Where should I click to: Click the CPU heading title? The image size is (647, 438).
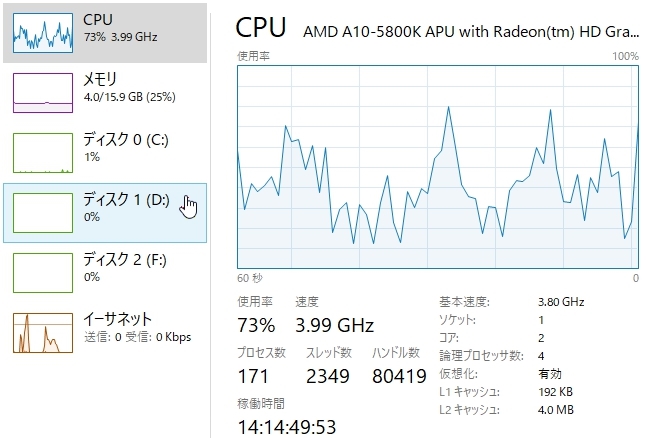(x=261, y=27)
